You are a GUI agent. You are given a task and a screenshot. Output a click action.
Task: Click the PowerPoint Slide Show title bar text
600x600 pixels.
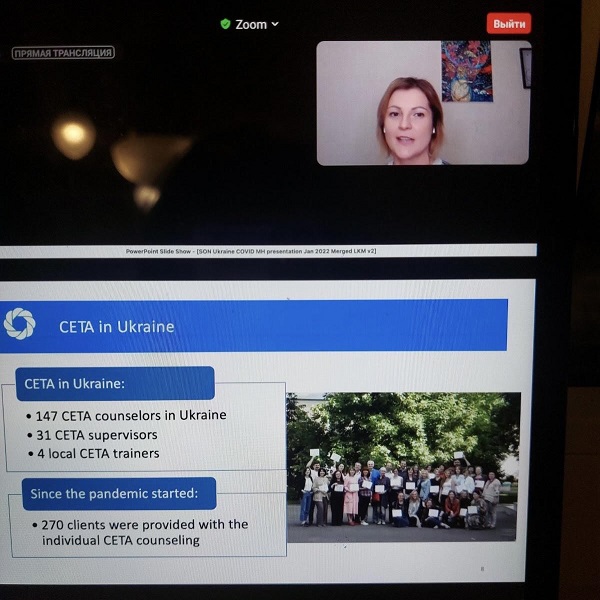point(251,251)
